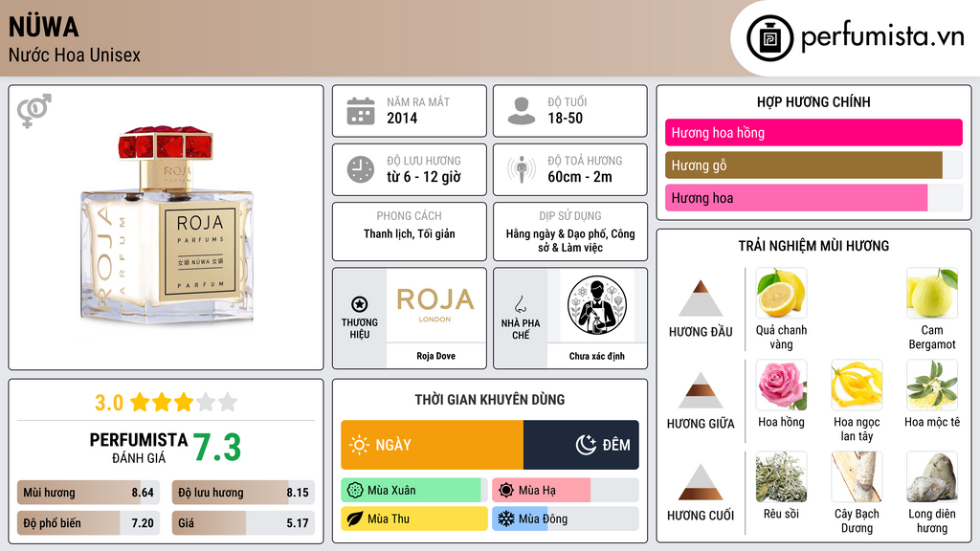Click the clock icon beside Độ lưu hương

pos(361,170)
